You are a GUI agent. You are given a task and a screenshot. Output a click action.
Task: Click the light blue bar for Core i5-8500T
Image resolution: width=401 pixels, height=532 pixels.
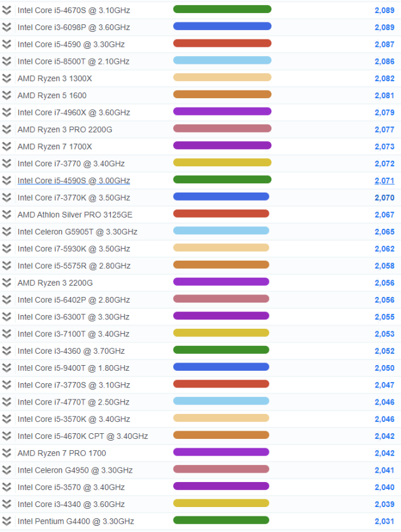click(x=222, y=61)
